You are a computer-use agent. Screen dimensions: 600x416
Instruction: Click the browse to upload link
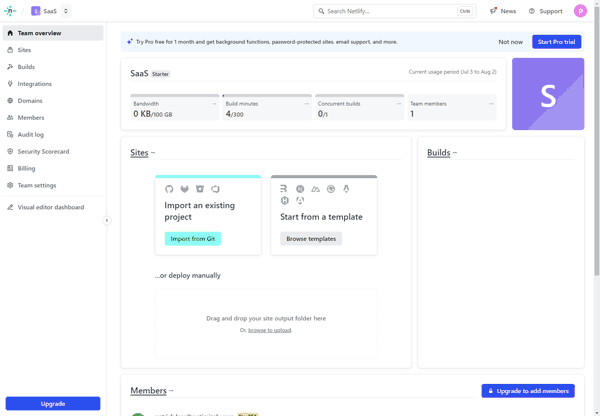click(x=269, y=330)
